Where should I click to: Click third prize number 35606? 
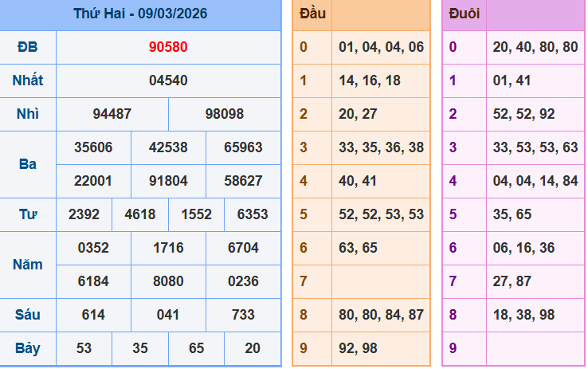[x=93, y=147]
